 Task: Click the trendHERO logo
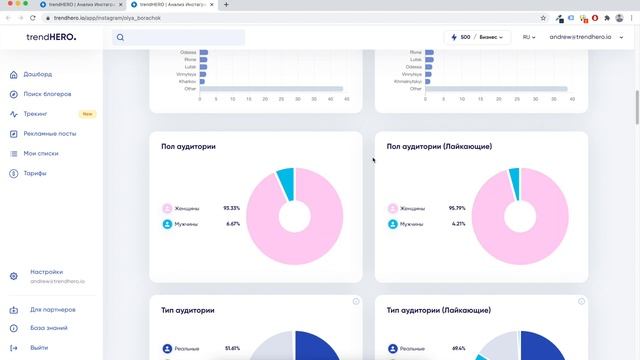point(51,37)
